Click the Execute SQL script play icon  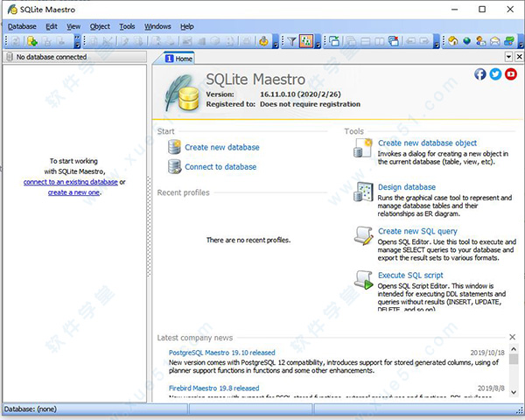(364, 280)
